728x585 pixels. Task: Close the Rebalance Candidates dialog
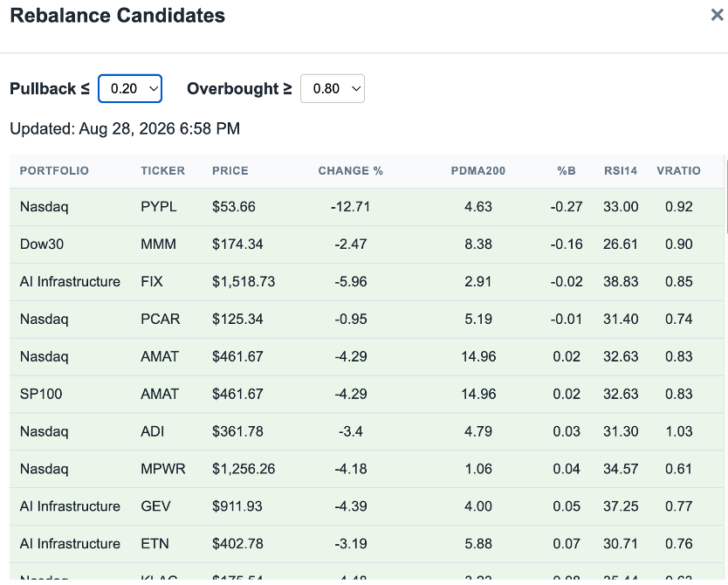pyautogui.click(x=717, y=15)
